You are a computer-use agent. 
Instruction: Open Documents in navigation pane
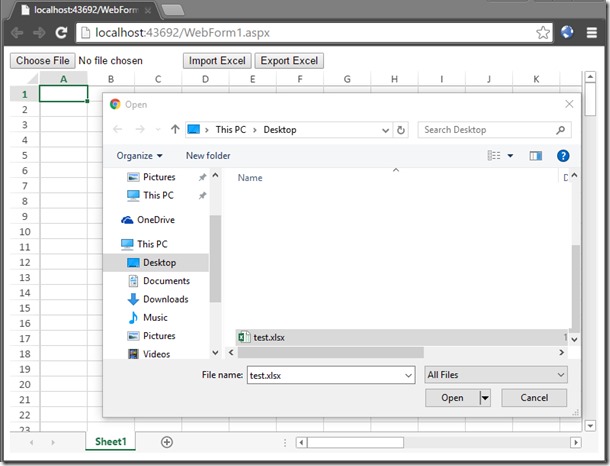pos(159,281)
